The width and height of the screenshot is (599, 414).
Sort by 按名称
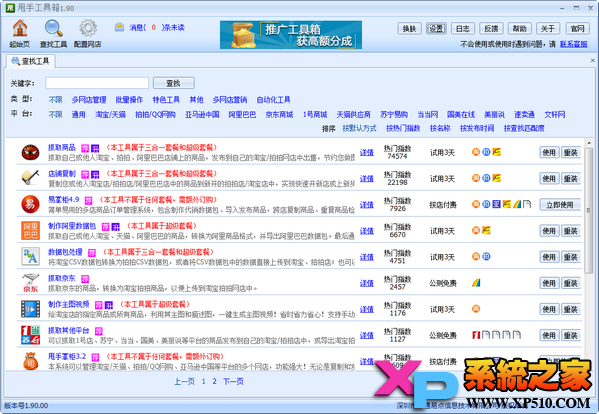coord(440,128)
